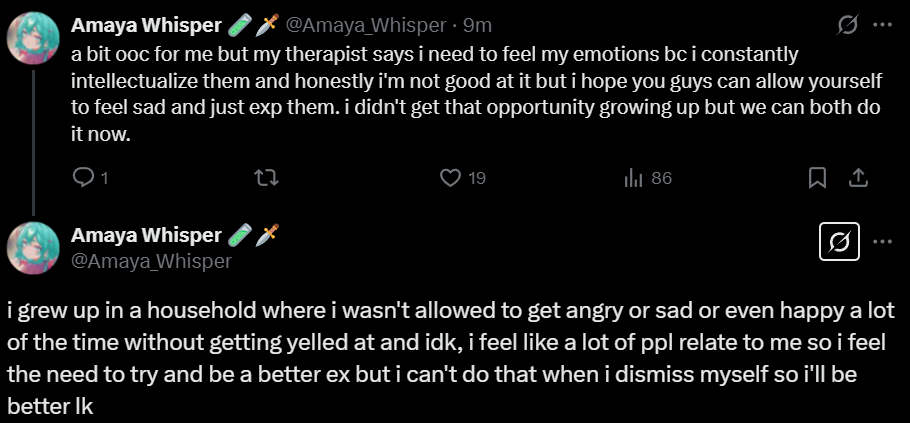
Task: Like the tweet with 19 likes
Action: coord(451,179)
